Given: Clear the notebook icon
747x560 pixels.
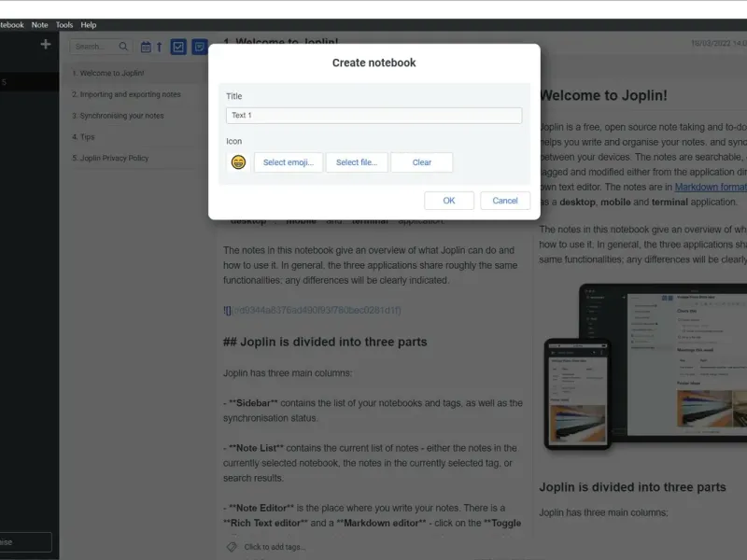Looking at the screenshot, I should pyautogui.click(x=422, y=162).
